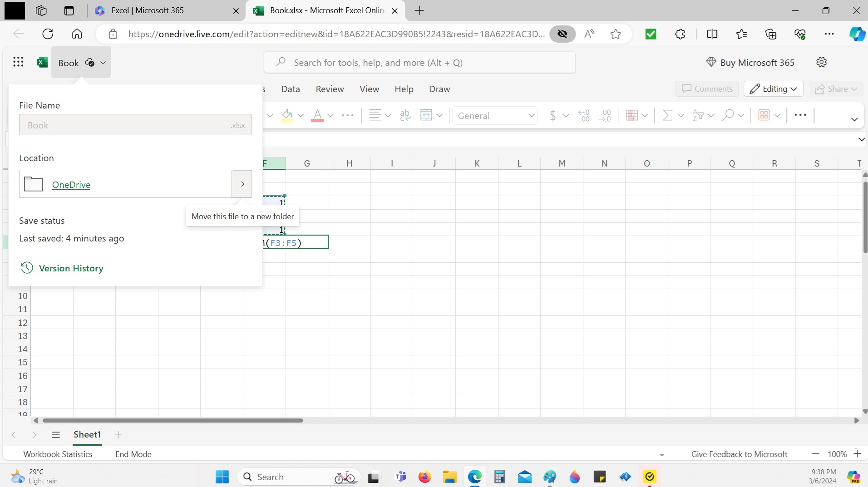Click the font color icon

point(317,115)
